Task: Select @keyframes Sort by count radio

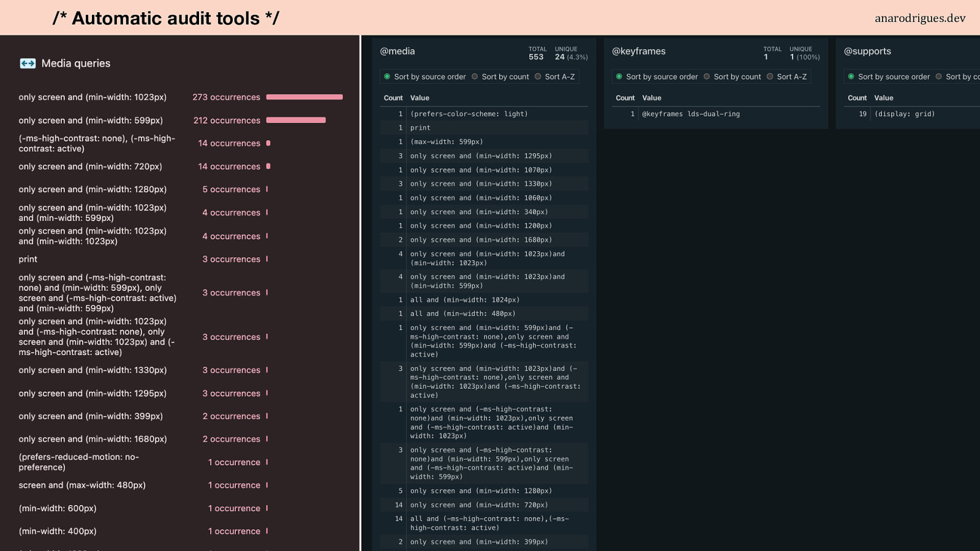Action: [x=707, y=77]
